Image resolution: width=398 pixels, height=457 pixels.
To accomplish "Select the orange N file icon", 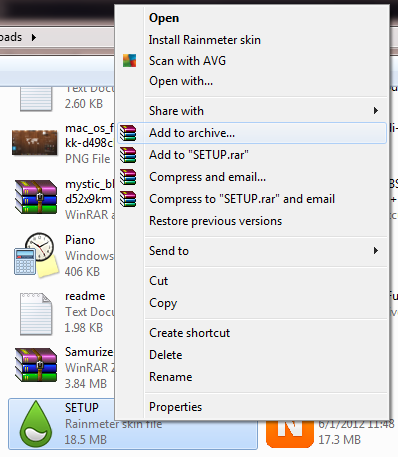I will [290, 433].
